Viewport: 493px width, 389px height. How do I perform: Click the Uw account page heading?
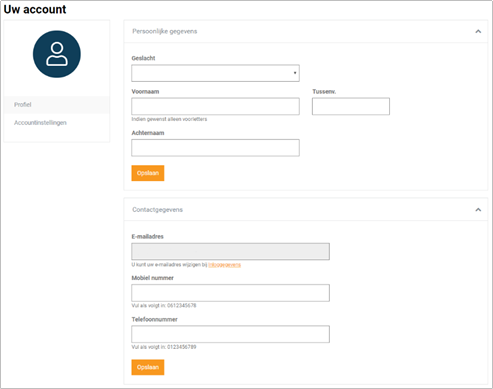point(35,9)
